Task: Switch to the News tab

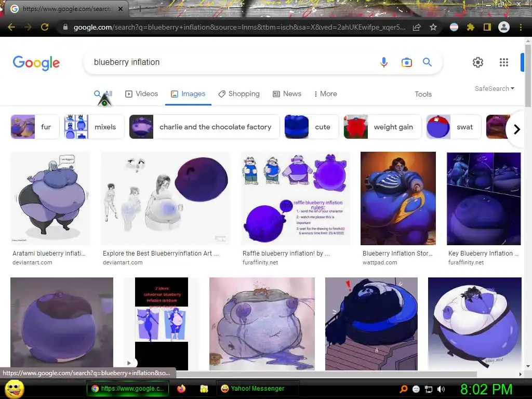Action: coord(287,94)
